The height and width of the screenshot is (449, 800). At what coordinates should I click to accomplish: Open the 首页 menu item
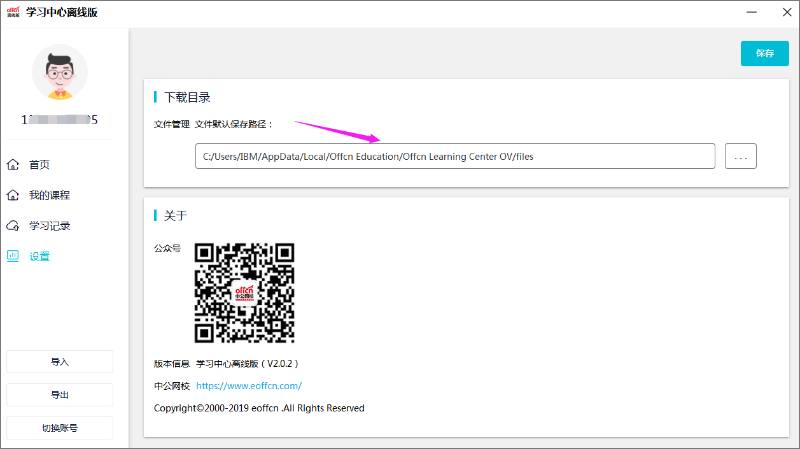40,165
